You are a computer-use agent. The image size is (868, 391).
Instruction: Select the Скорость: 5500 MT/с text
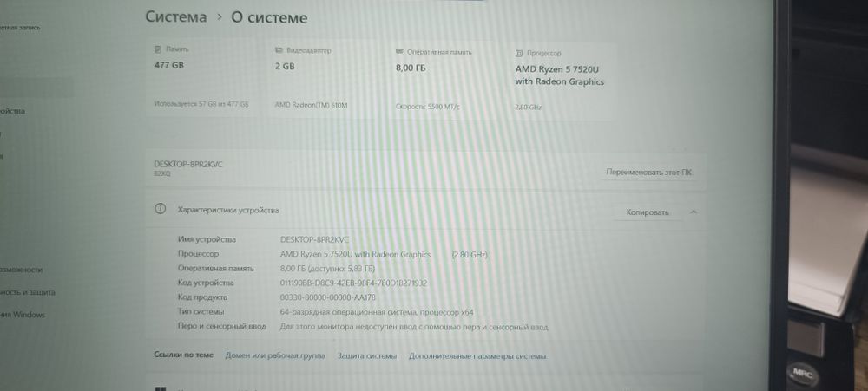tap(428, 106)
